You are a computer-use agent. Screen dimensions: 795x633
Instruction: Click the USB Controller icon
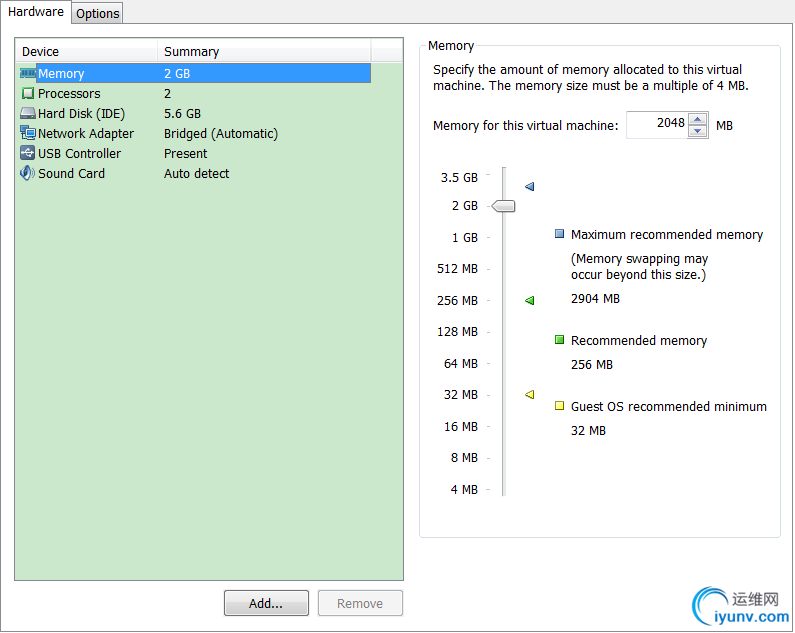click(28, 153)
